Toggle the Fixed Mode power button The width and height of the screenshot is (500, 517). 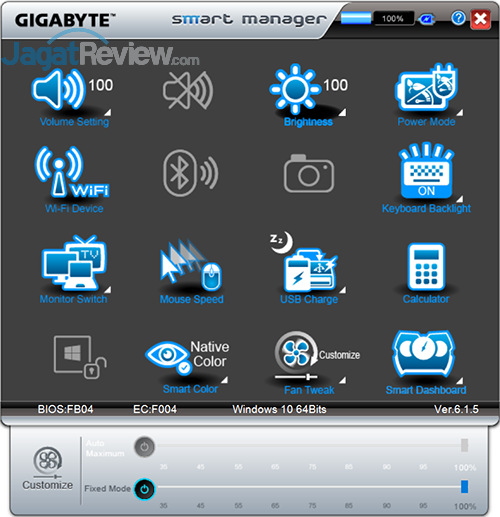click(144, 489)
